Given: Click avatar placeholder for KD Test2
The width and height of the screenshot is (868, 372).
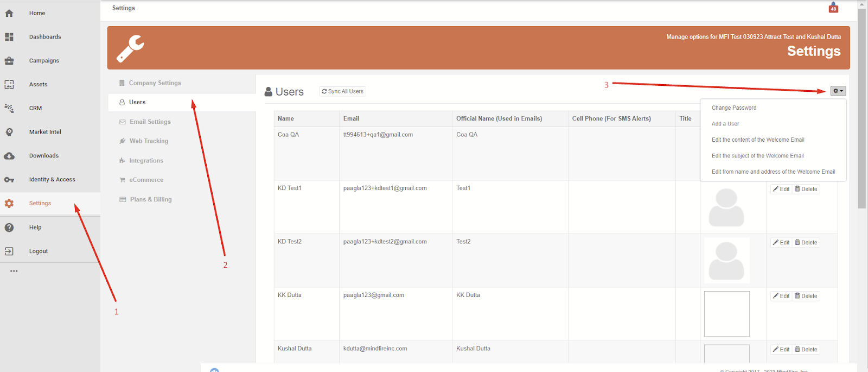Looking at the screenshot, I should coord(726,261).
